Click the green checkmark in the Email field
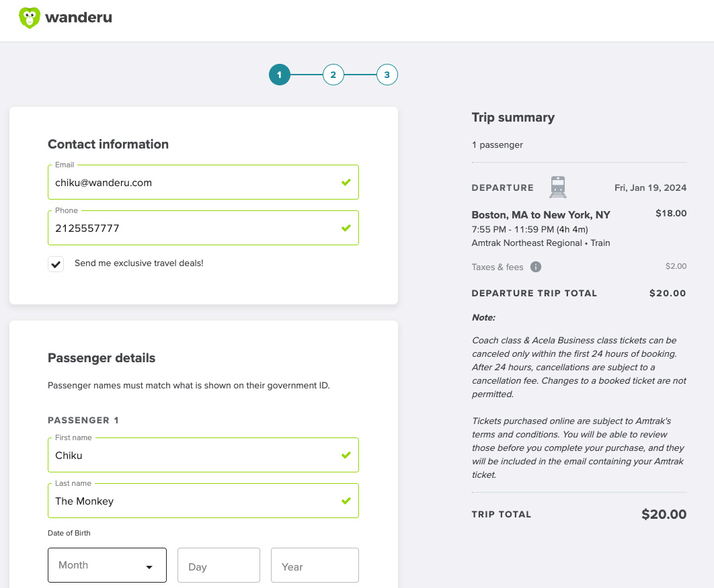 pos(346,181)
